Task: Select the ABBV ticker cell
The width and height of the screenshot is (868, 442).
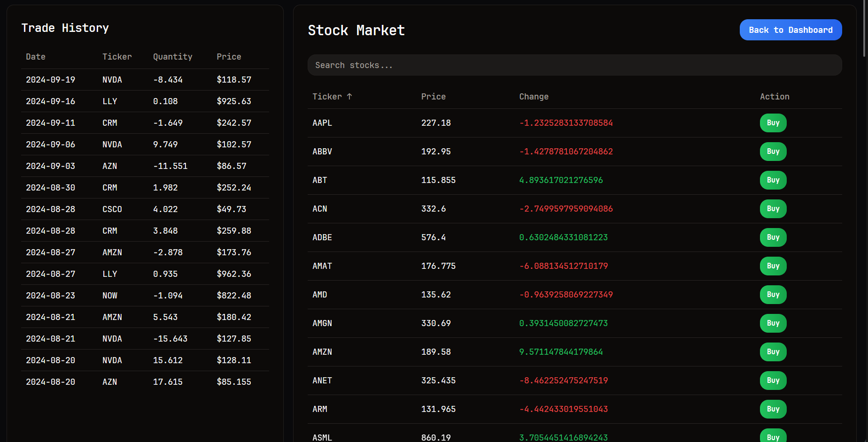Action: 322,152
